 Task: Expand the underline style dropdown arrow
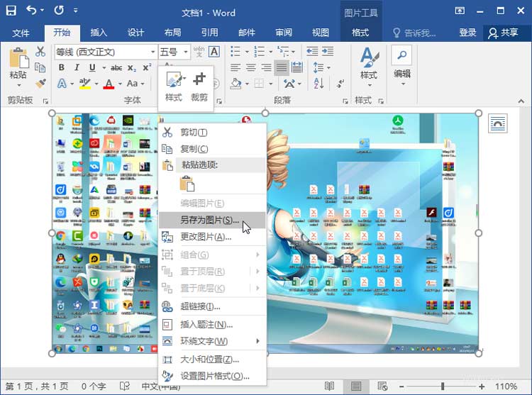104,68
